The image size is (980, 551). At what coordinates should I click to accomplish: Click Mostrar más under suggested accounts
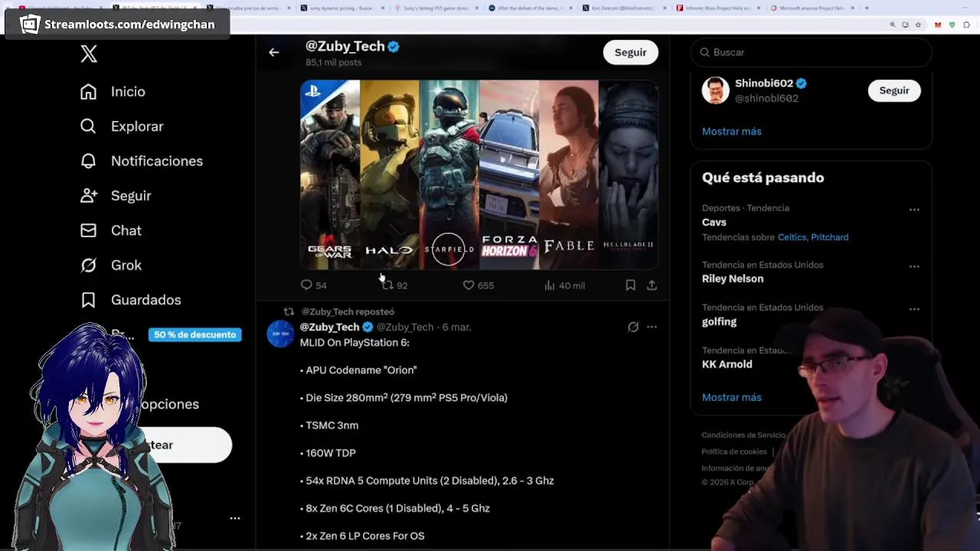(731, 132)
